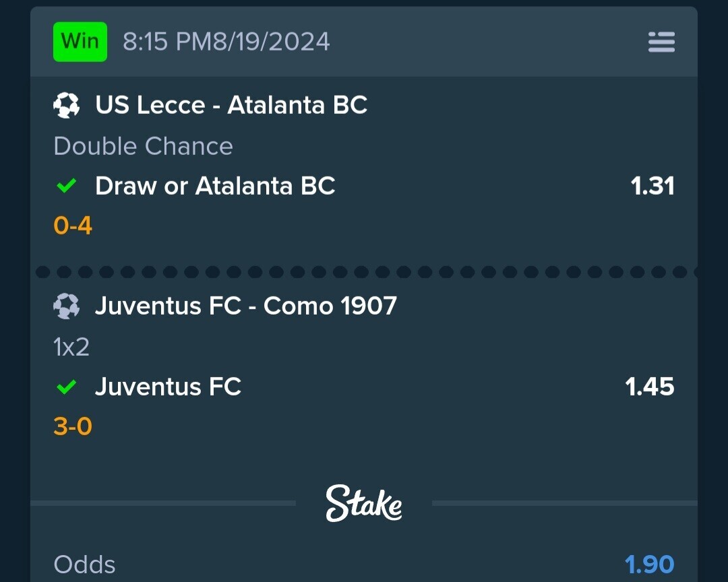This screenshot has height=582, width=728.
Task: Tap the 0-4 final score
Action: [73, 226]
